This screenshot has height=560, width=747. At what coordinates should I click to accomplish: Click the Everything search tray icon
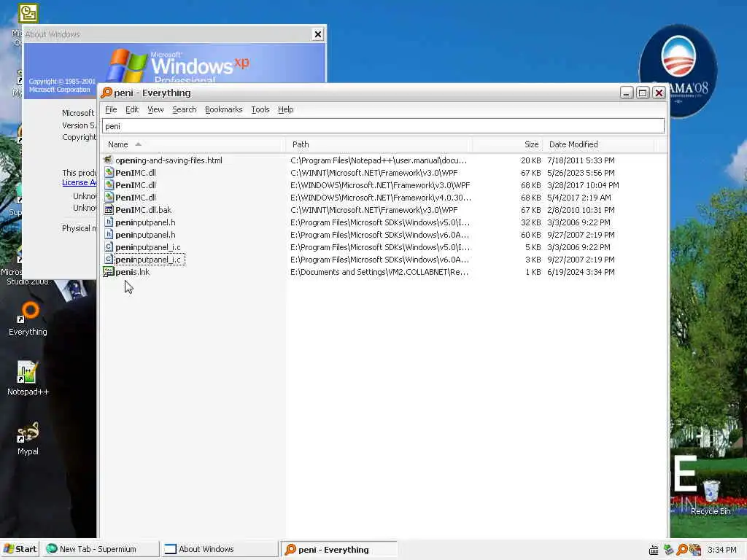[x=682, y=550]
